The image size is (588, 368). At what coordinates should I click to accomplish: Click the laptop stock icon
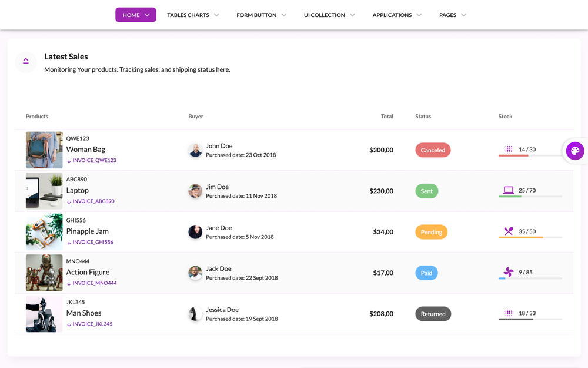tap(509, 190)
